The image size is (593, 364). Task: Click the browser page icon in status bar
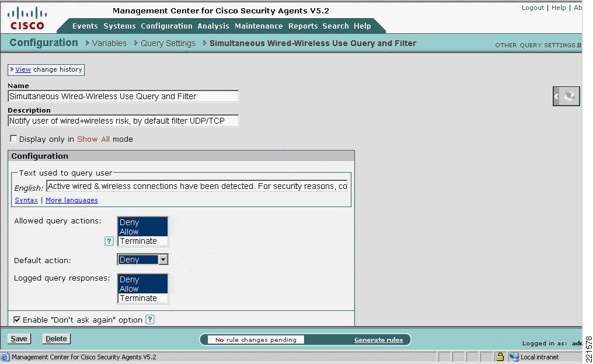click(x=5, y=357)
